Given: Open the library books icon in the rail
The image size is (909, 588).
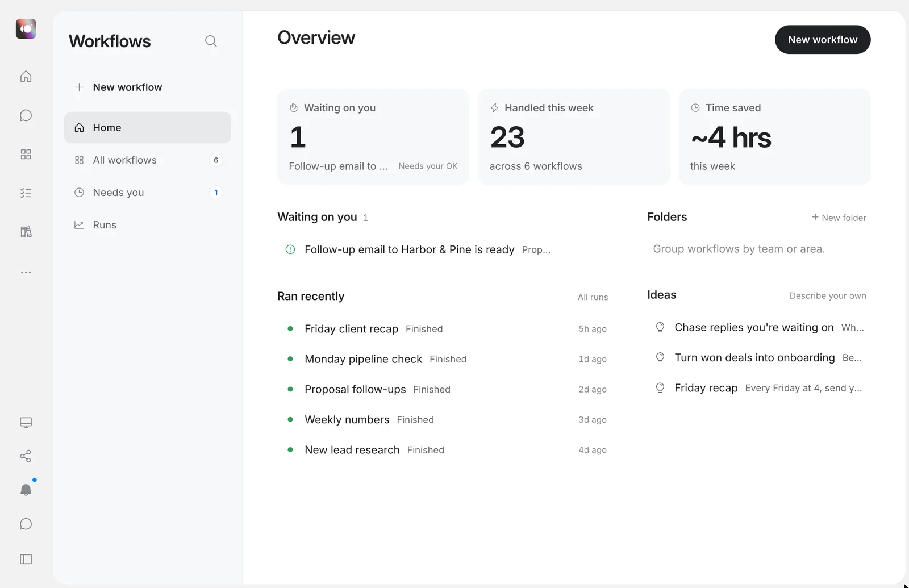Looking at the screenshot, I should (x=26, y=232).
